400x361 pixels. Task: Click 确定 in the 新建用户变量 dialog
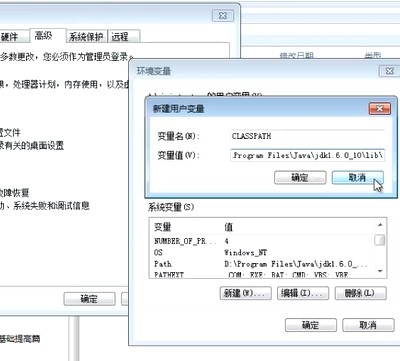(300, 177)
